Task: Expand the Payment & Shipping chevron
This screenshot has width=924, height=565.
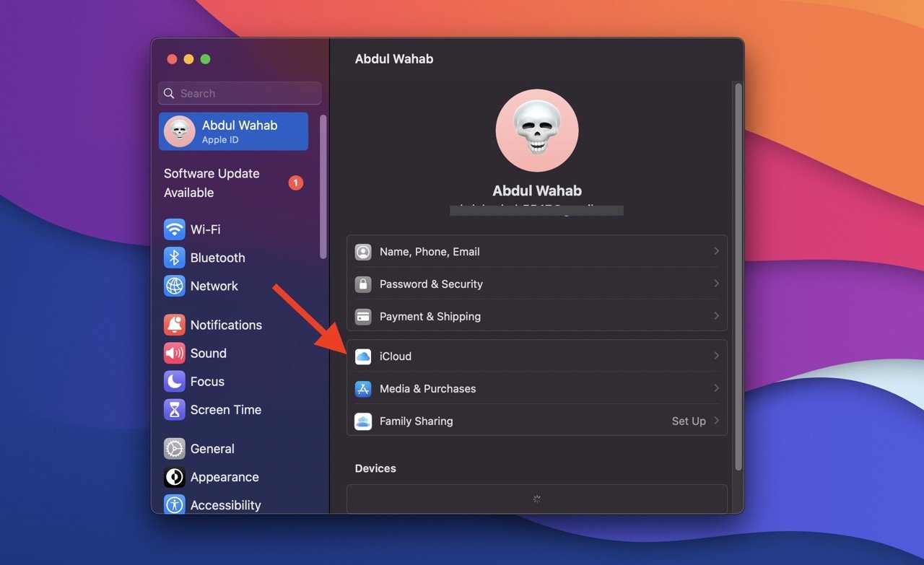Action: [x=716, y=316]
